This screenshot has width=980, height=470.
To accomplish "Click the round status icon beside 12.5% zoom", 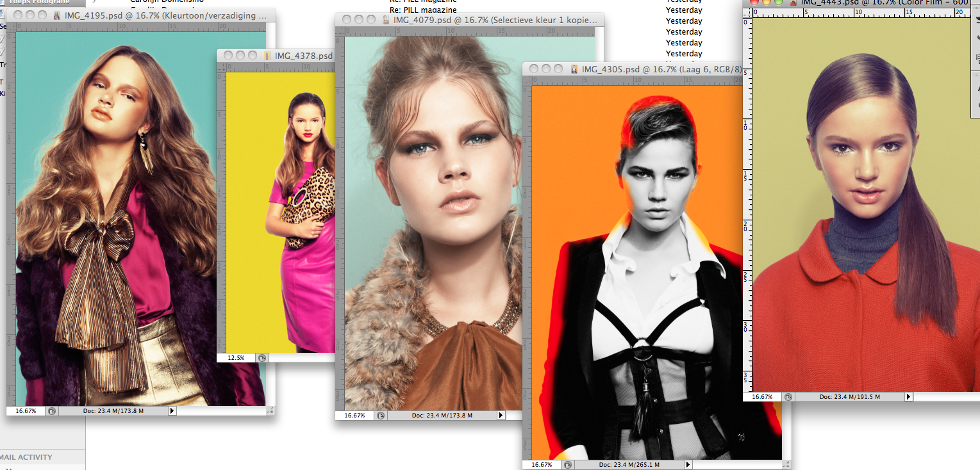I will [262, 358].
